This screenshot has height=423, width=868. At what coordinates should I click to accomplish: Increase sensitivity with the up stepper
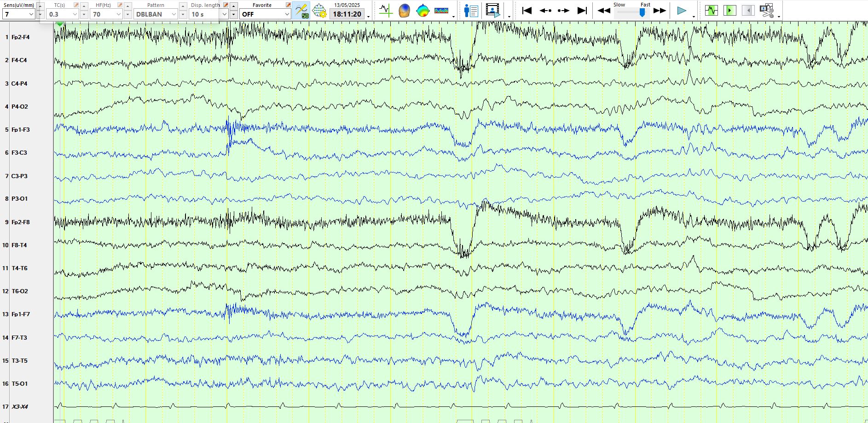40,6
